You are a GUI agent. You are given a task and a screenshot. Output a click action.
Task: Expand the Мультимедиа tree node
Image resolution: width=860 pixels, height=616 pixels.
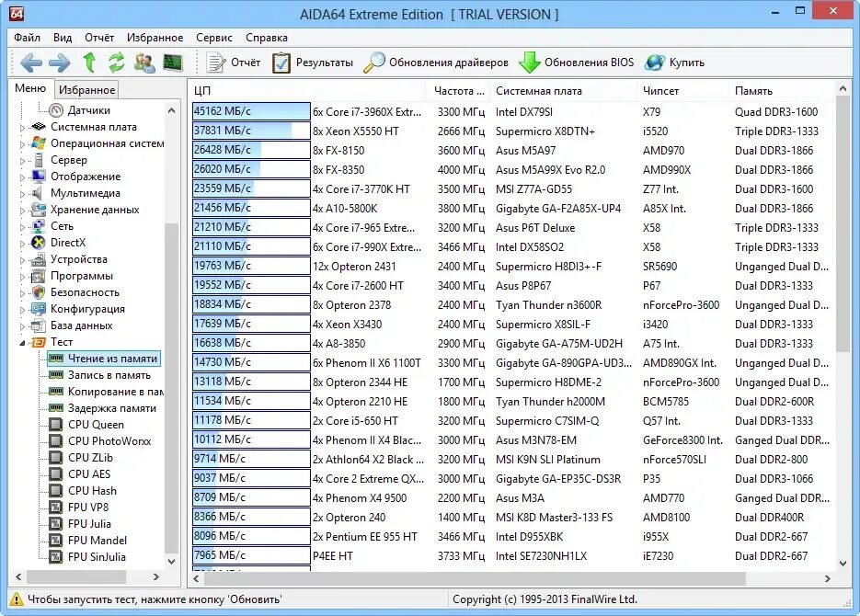coord(22,193)
